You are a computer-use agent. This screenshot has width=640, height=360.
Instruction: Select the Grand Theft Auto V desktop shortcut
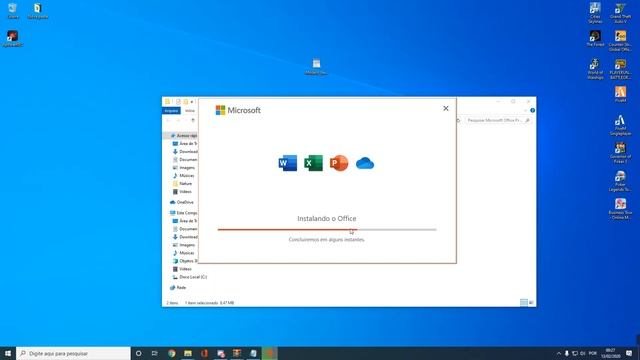(x=620, y=12)
